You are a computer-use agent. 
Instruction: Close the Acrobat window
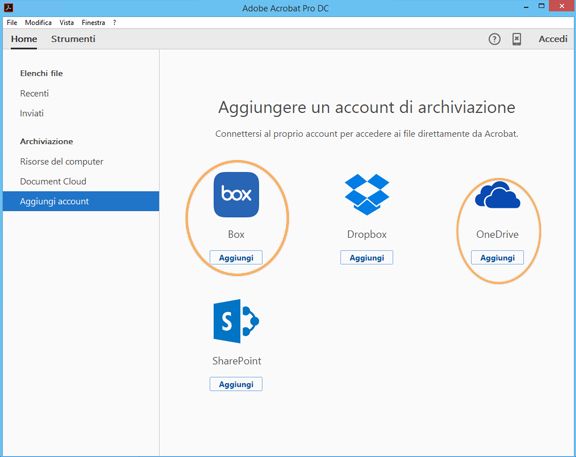point(562,6)
